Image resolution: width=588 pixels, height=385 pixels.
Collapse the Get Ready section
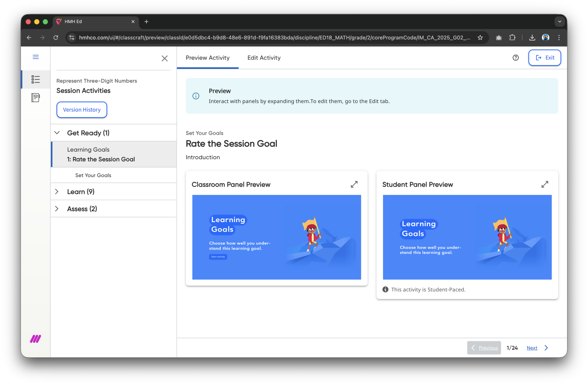(x=57, y=133)
